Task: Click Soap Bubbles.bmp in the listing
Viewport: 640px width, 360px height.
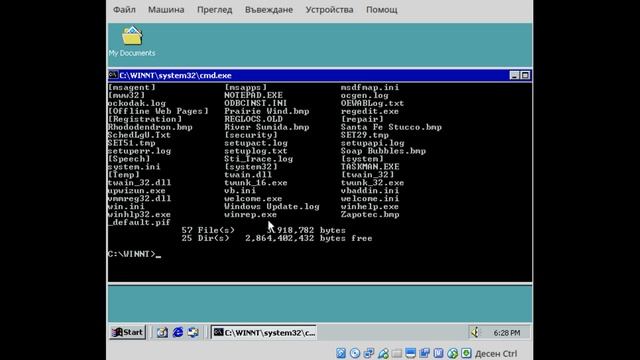Action: 383,151
